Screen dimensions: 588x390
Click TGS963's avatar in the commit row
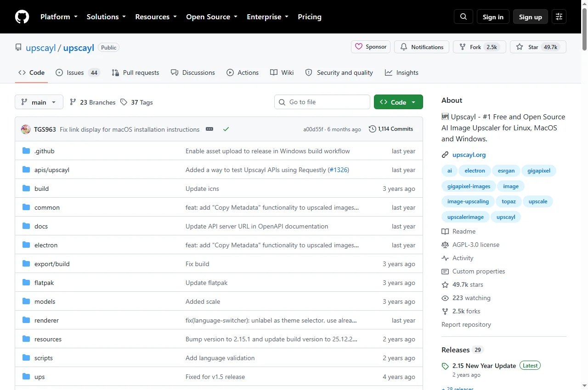pos(26,129)
